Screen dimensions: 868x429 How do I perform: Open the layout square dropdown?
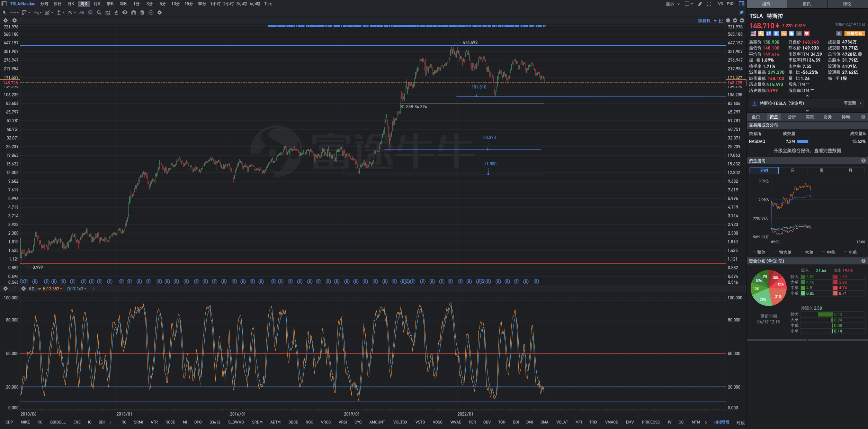click(x=689, y=4)
